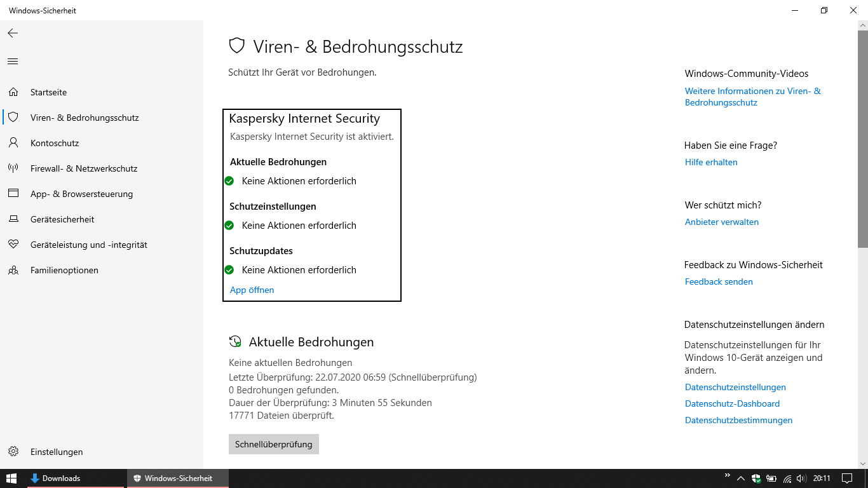Screen dimensions: 868x488
Task: Click the scrollbar down arrow
Action: [862, 463]
